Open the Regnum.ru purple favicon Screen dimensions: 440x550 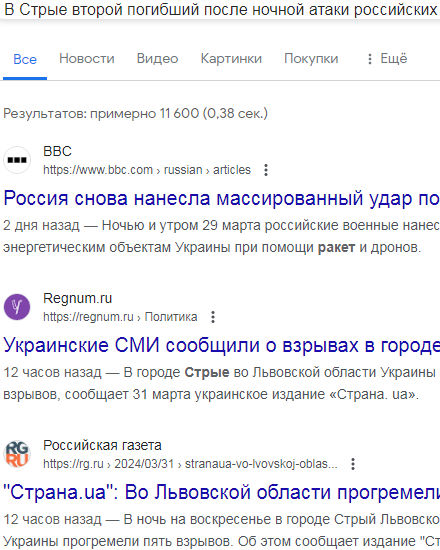(x=17, y=307)
